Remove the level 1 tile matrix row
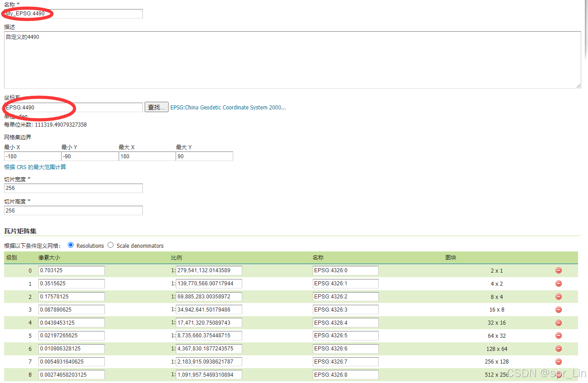 (x=558, y=284)
